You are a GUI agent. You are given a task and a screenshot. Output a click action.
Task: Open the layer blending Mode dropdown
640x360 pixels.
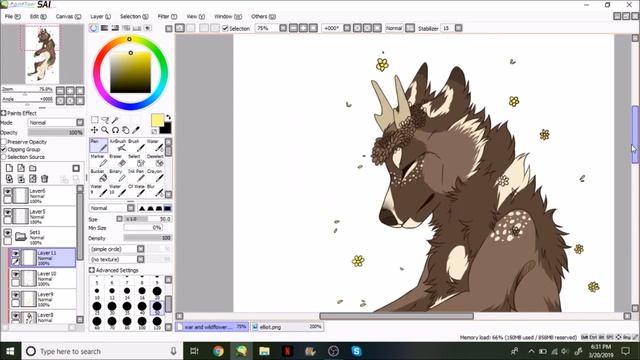[56, 122]
